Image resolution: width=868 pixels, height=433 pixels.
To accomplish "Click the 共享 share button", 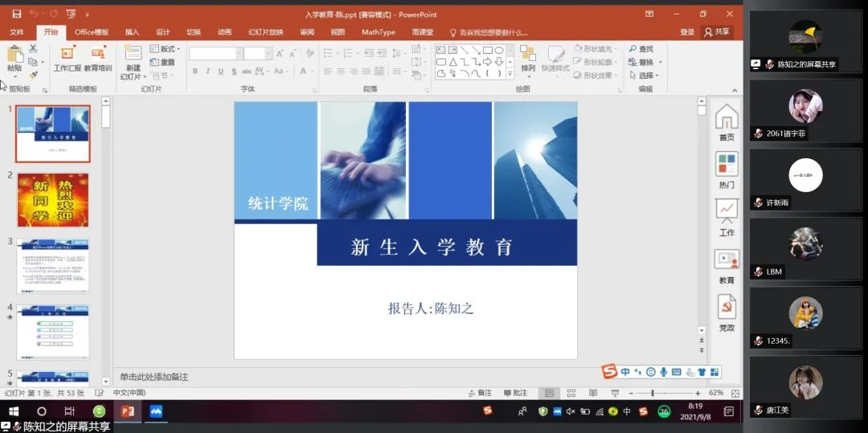I will (718, 32).
